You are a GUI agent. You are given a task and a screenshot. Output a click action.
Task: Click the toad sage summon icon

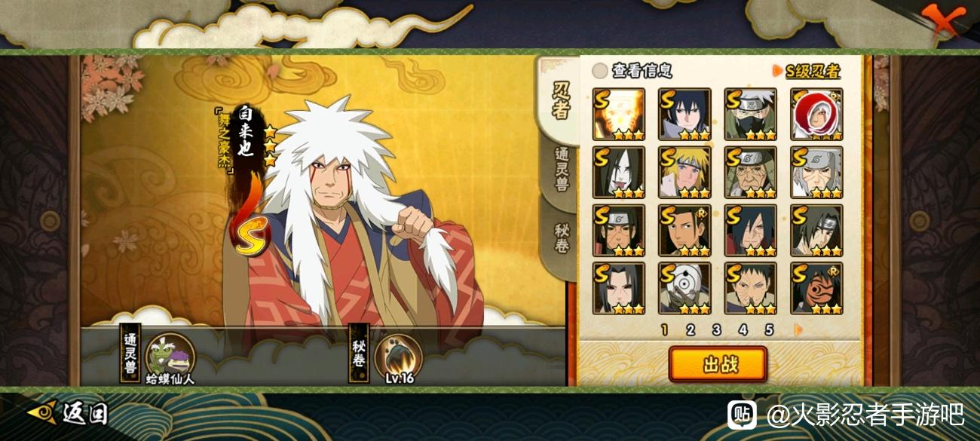tap(170, 354)
